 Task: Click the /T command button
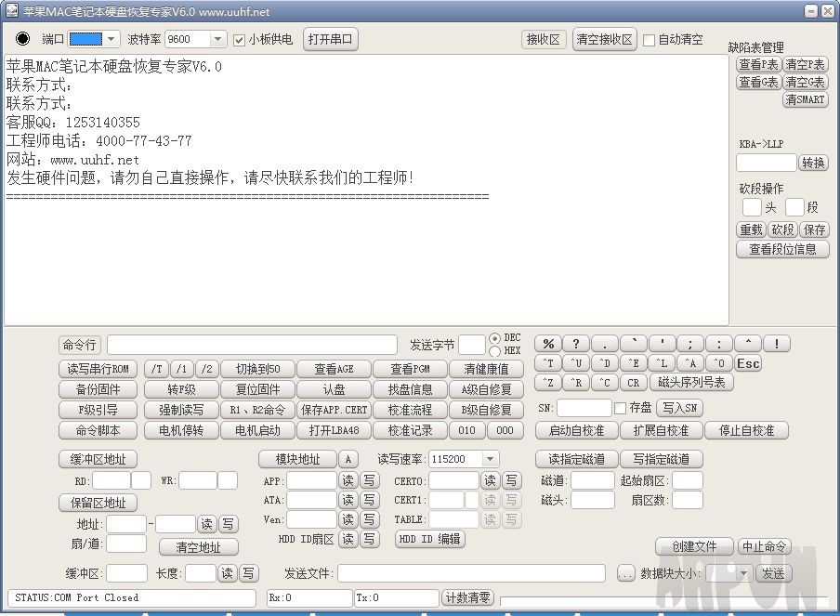click(156, 369)
